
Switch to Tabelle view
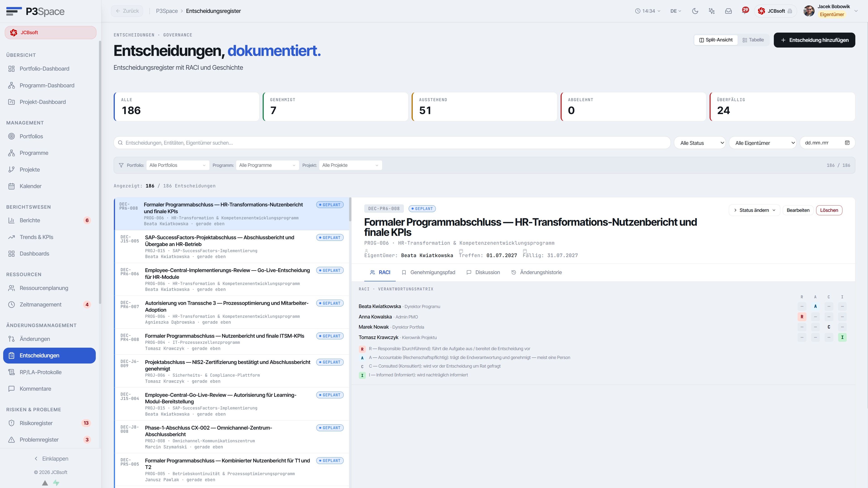click(x=753, y=40)
